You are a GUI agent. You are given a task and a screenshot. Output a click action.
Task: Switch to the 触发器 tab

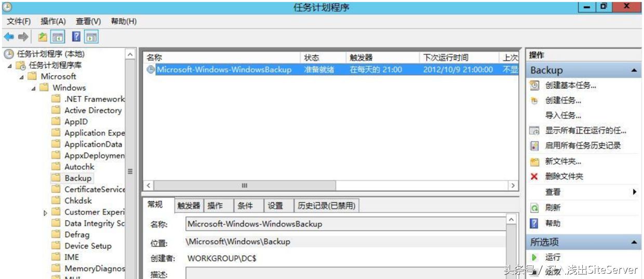click(x=189, y=206)
